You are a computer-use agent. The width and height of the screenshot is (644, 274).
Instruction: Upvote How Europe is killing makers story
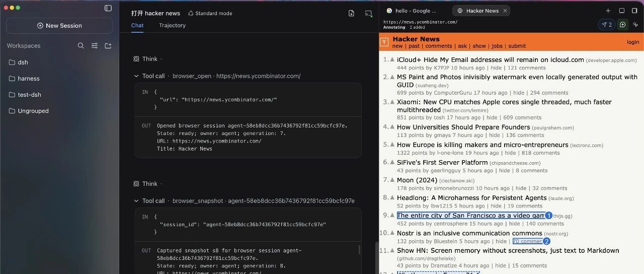pos(393,145)
